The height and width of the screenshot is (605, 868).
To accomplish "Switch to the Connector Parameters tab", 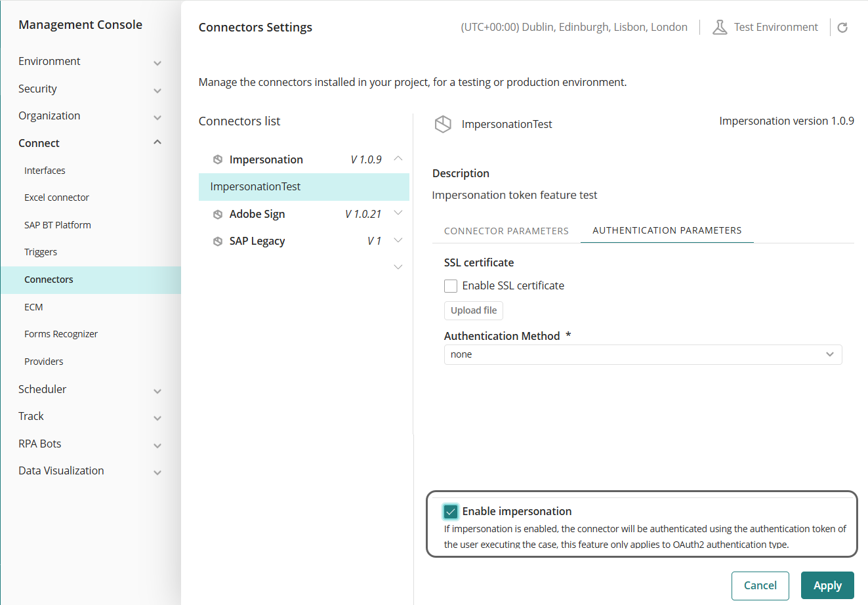I will pos(506,230).
